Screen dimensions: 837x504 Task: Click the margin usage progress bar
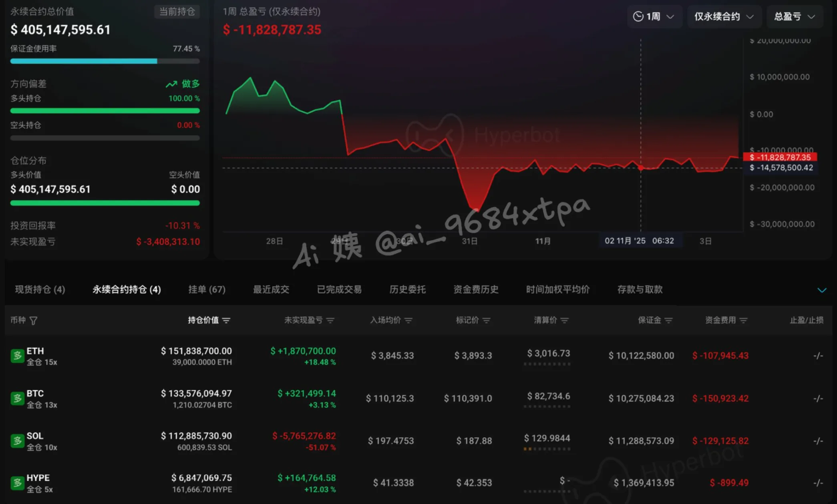(x=105, y=61)
